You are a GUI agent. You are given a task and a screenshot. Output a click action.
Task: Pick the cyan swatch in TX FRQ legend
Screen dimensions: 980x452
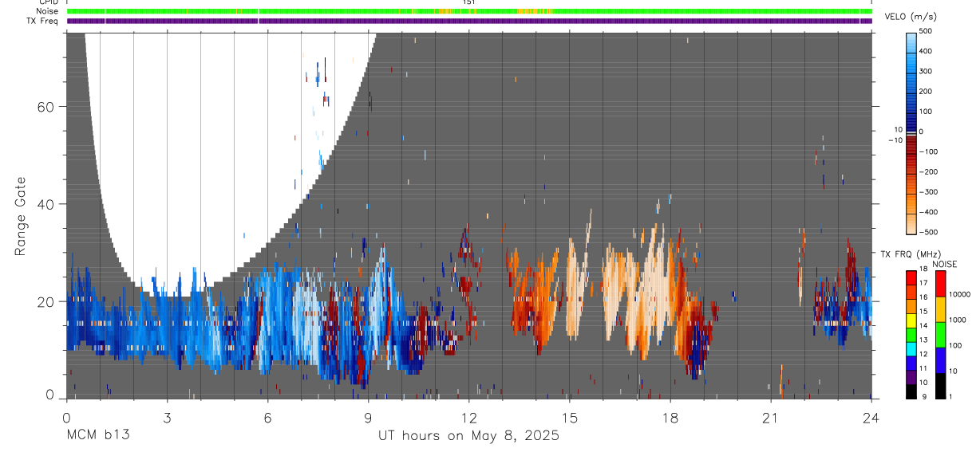click(911, 348)
